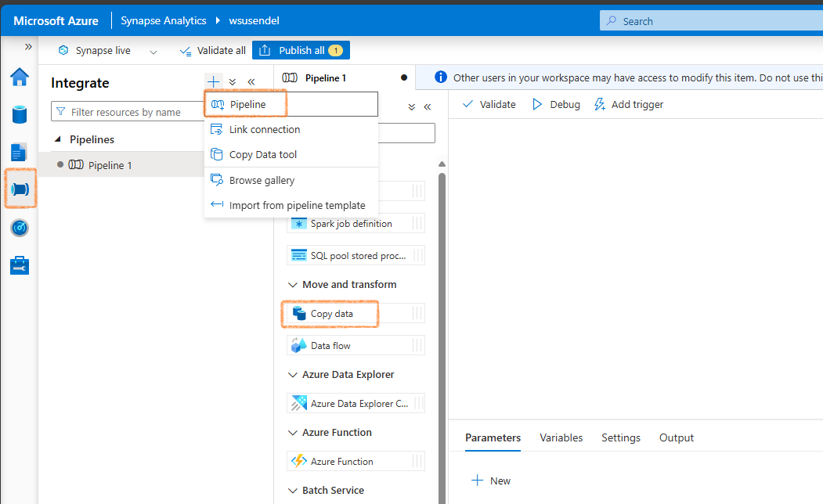Image resolution: width=823 pixels, height=504 pixels.
Task: Select the SQL pool stored procedure activity
Action: [x=356, y=255]
